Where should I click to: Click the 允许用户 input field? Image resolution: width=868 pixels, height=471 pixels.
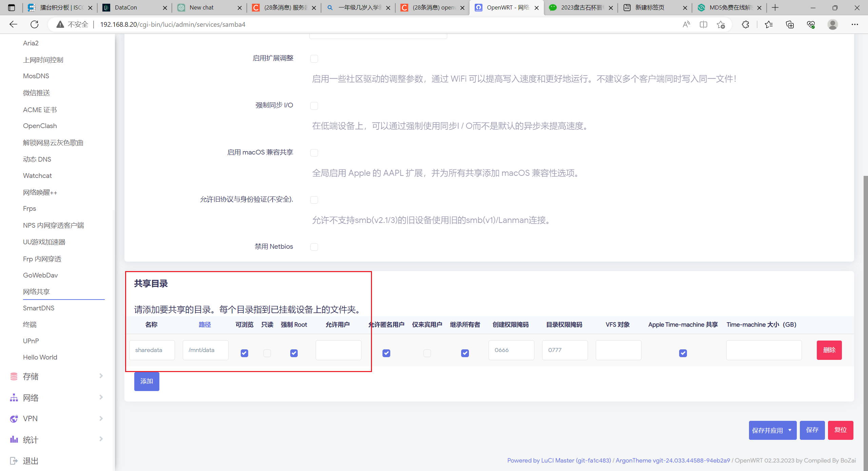coord(338,350)
